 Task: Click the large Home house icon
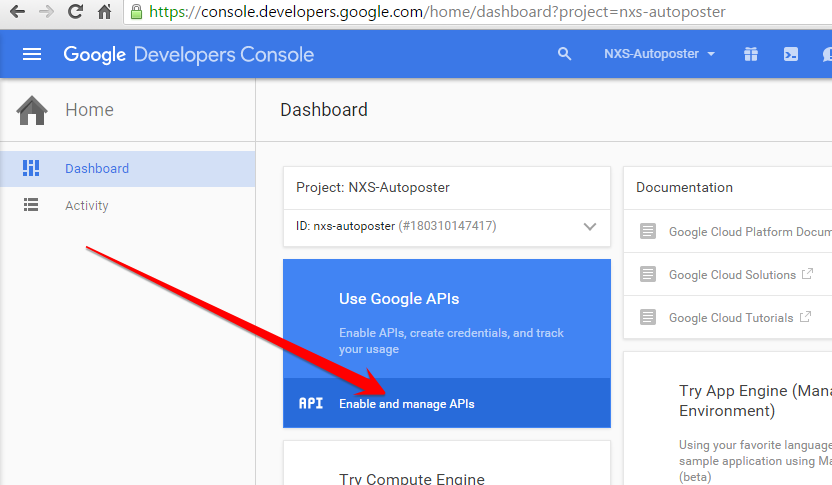coord(32,110)
